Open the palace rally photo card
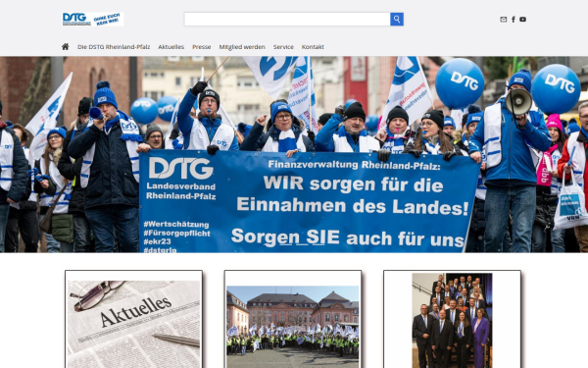Image resolution: width=588 pixels, height=368 pixels. tap(293, 319)
